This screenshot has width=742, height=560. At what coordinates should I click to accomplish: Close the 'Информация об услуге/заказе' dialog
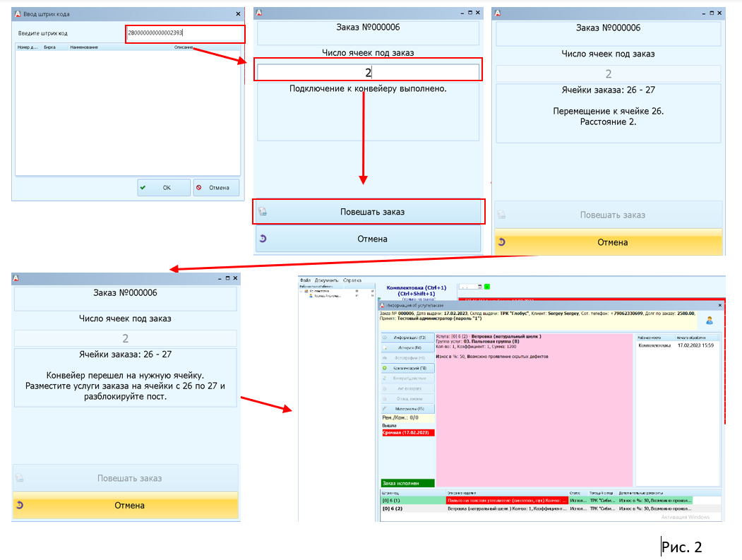(719, 305)
